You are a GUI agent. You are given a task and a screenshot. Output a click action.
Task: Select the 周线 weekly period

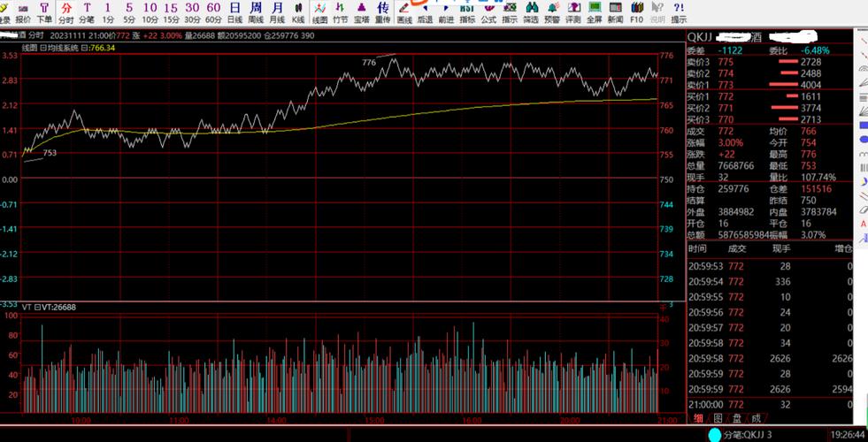pyautogui.click(x=256, y=11)
